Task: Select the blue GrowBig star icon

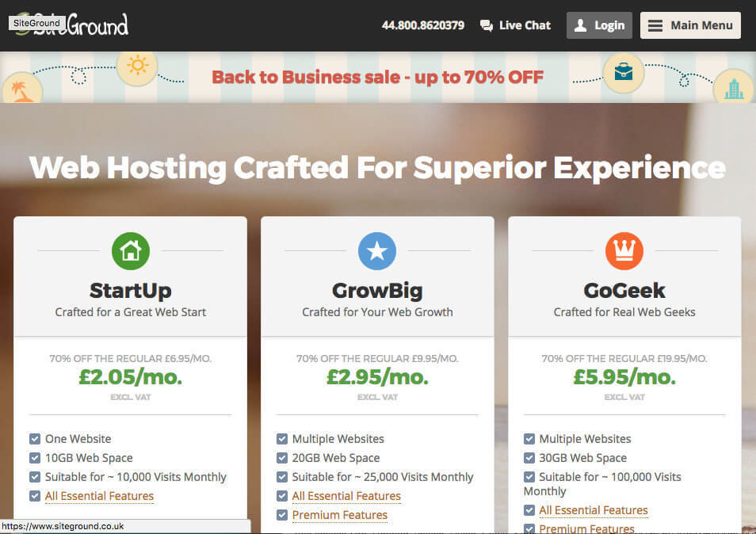Action: [377, 251]
